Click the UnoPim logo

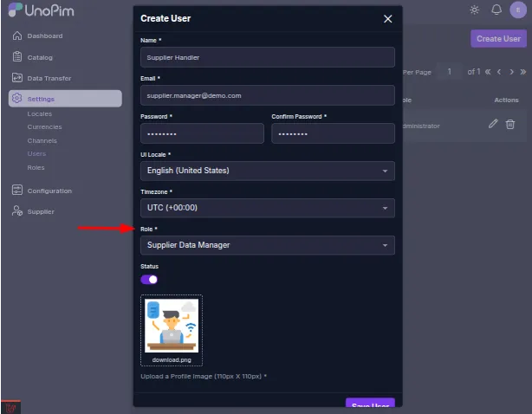tap(41, 10)
